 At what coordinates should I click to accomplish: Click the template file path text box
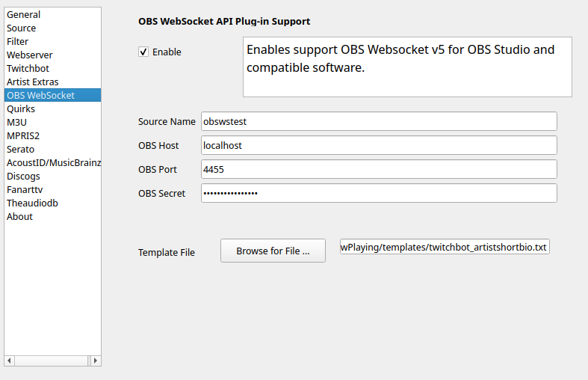point(445,247)
